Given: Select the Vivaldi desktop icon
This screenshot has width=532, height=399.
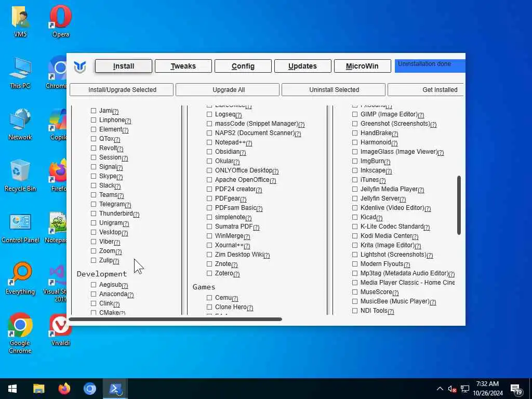Looking at the screenshot, I should point(61,330).
